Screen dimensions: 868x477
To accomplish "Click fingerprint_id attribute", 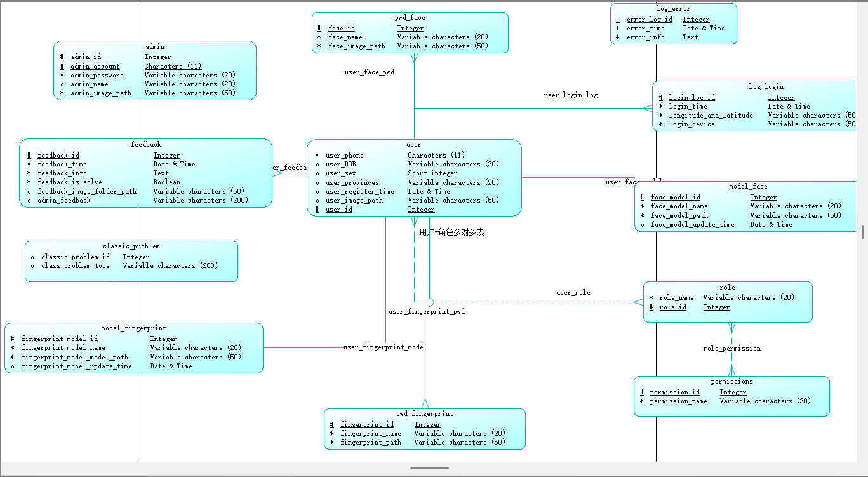I will click(x=367, y=424).
